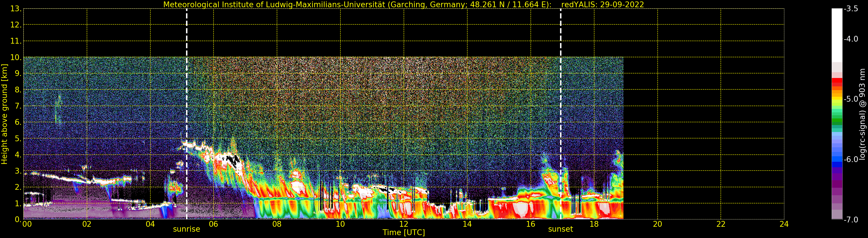Click colorbar tick label '-4.0'

(851, 39)
